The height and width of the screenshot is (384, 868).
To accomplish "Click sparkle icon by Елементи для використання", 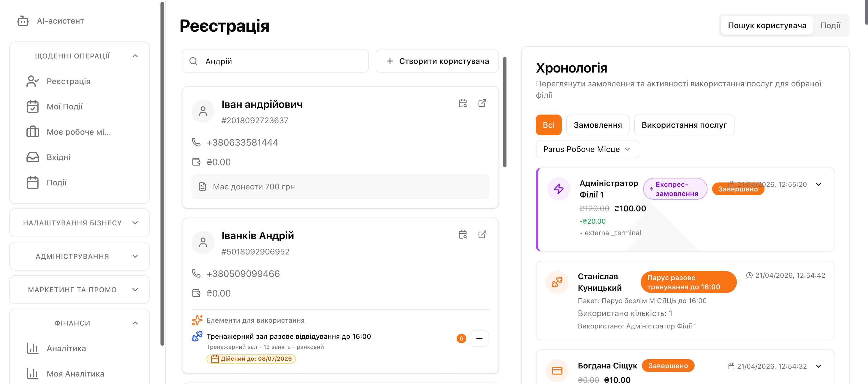I will coord(197,320).
